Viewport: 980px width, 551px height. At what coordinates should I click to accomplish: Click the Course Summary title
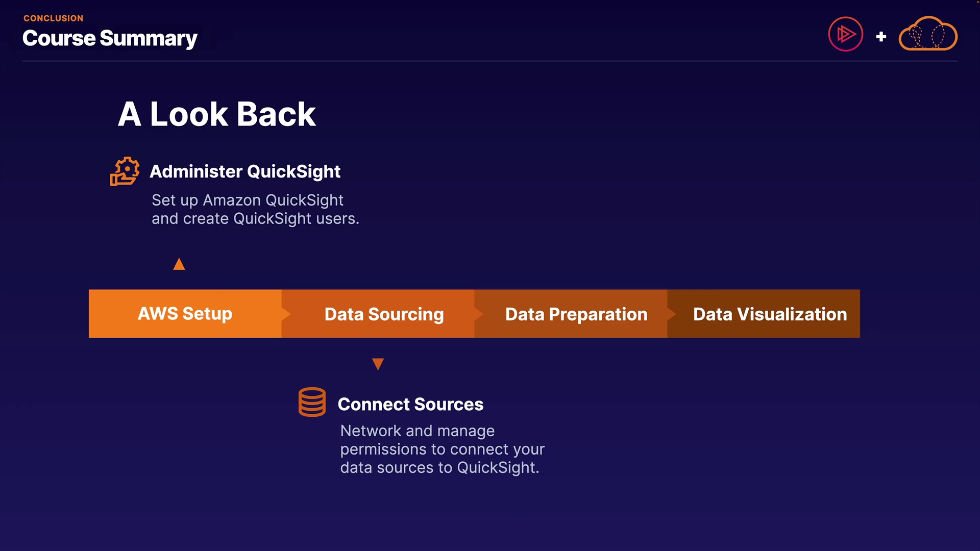point(110,39)
